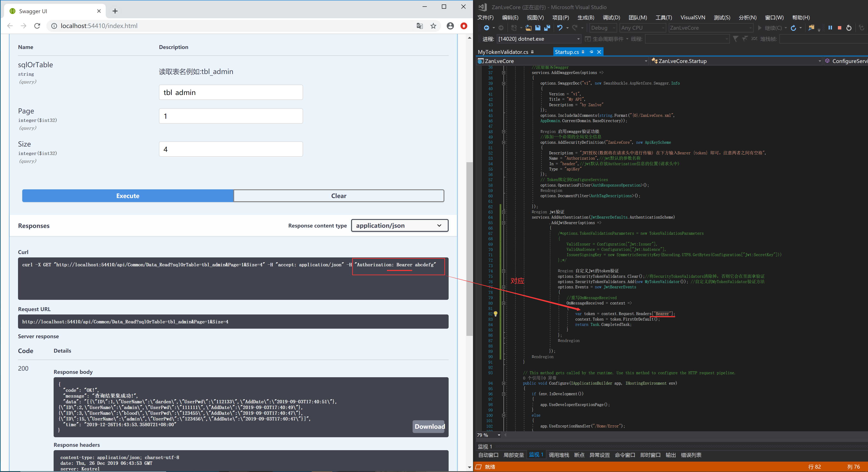Switch to the 调用堆栈 panel tab

point(559,455)
